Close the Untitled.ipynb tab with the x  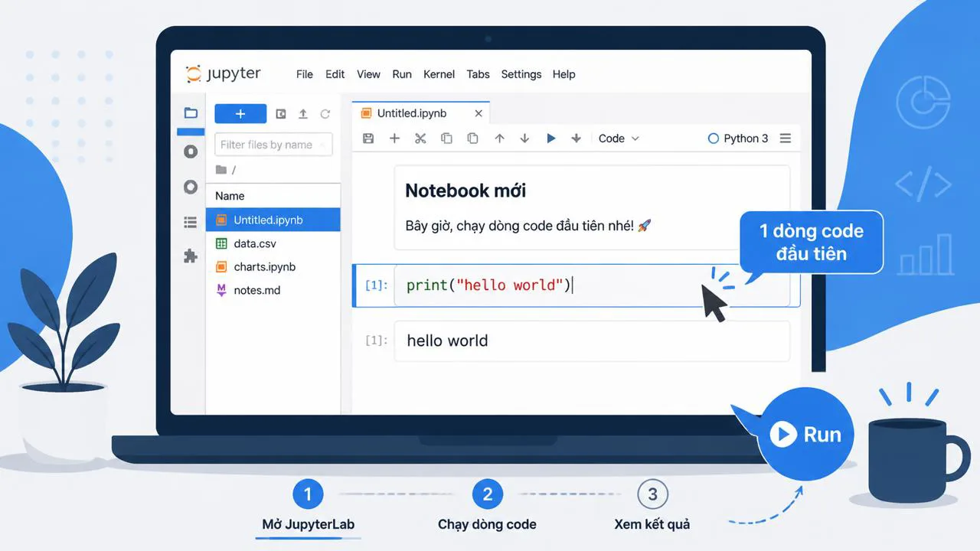click(479, 113)
